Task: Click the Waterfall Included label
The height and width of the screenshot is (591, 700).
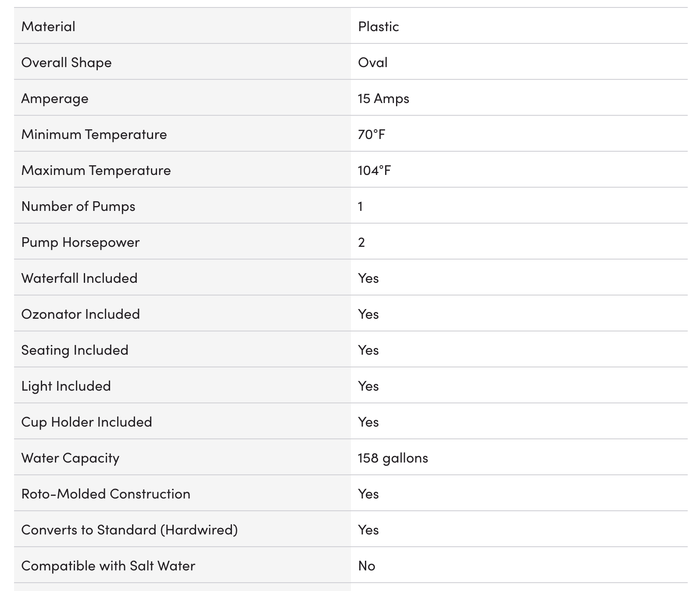Action: coord(79,278)
